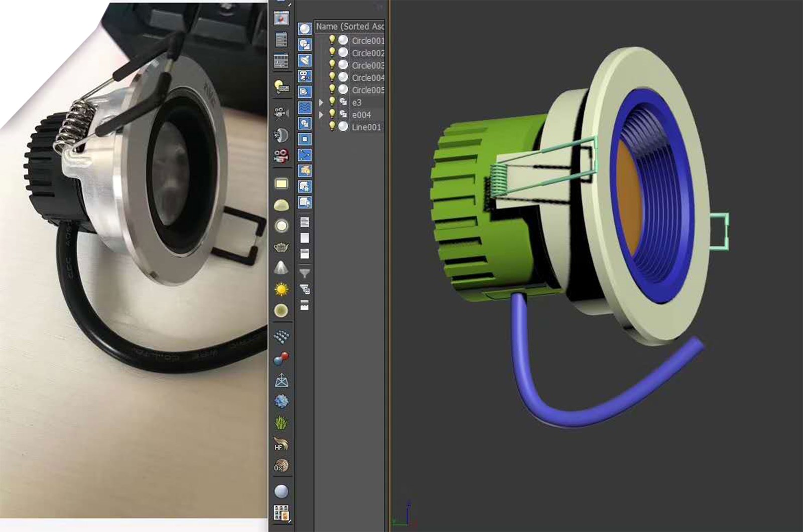Hide Circle001 using its lightbulb icon
This screenshot has height=532, width=803.
[332, 40]
